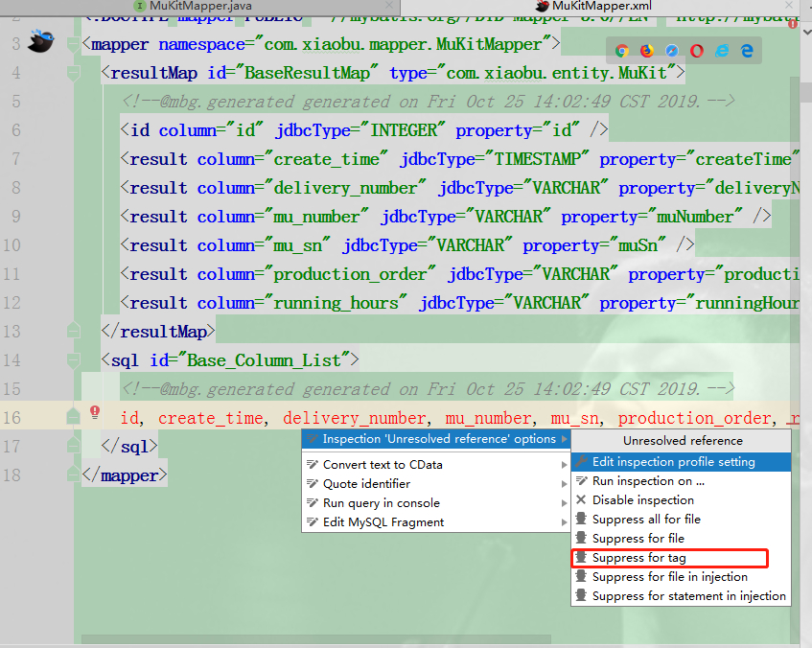Click the horizontal scrollbar at editor bottom

coord(316,638)
